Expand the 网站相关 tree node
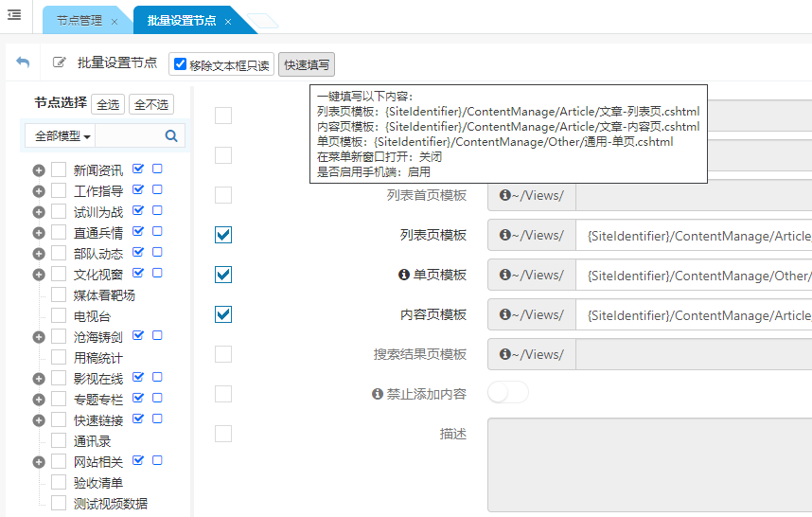The width and height of the screenshot is (812, 517). coord(39,462)
